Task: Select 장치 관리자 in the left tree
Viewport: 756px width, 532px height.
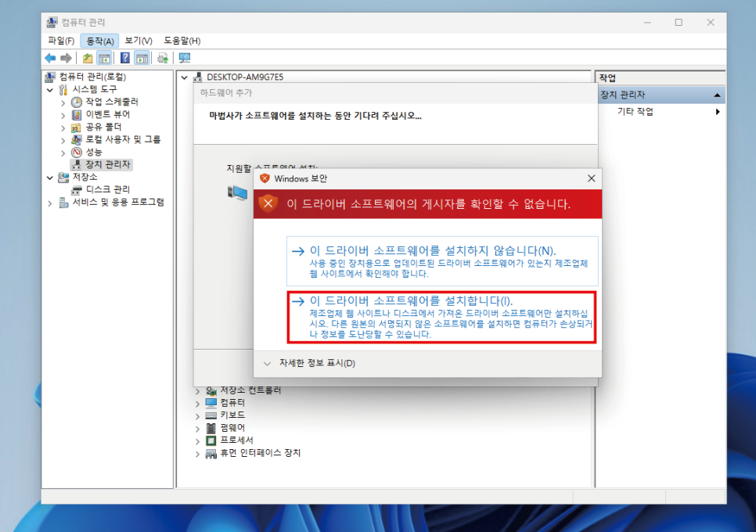Action: click(x=108, y=165)
